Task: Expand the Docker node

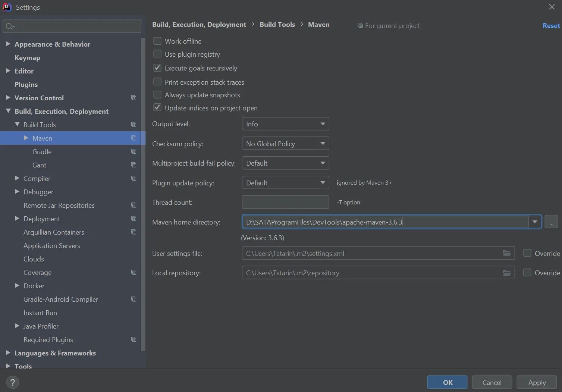Action: [17, 286]
